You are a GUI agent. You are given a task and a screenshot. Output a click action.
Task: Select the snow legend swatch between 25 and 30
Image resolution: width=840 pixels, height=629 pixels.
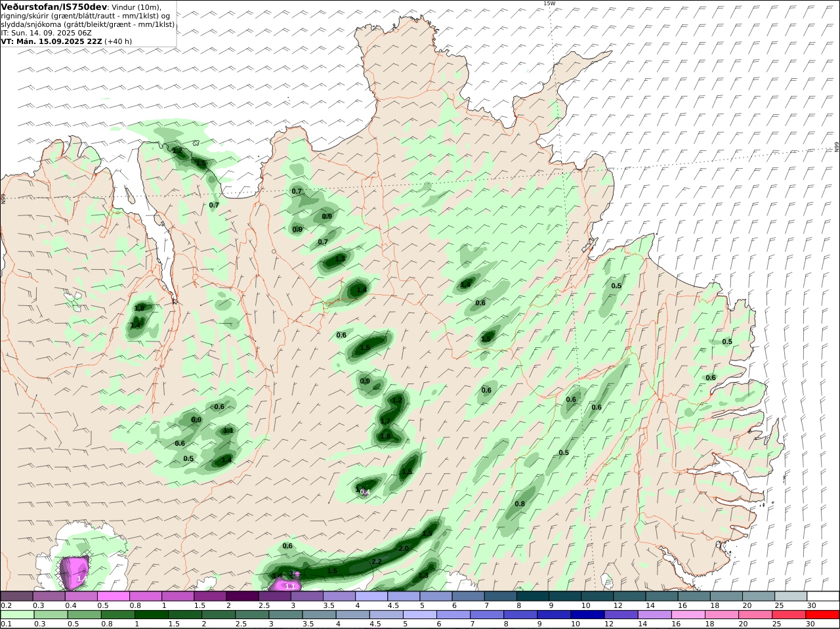pos(790,596)
